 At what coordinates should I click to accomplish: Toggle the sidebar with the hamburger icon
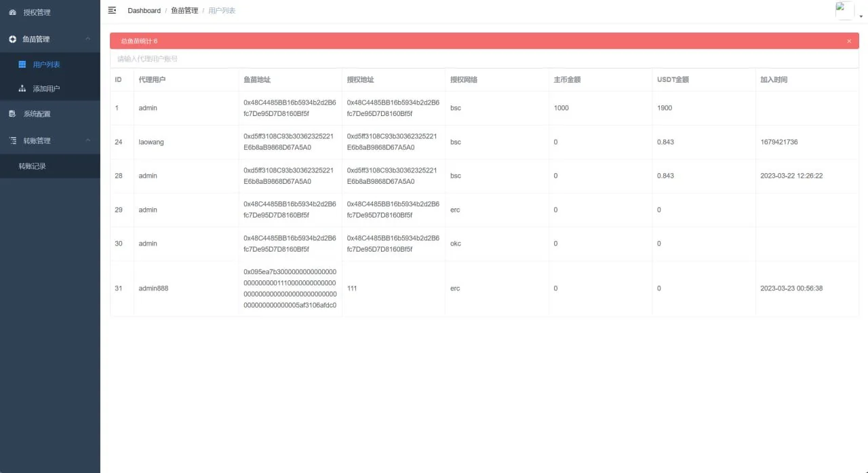pyautogui.click(x=112, y=10)
